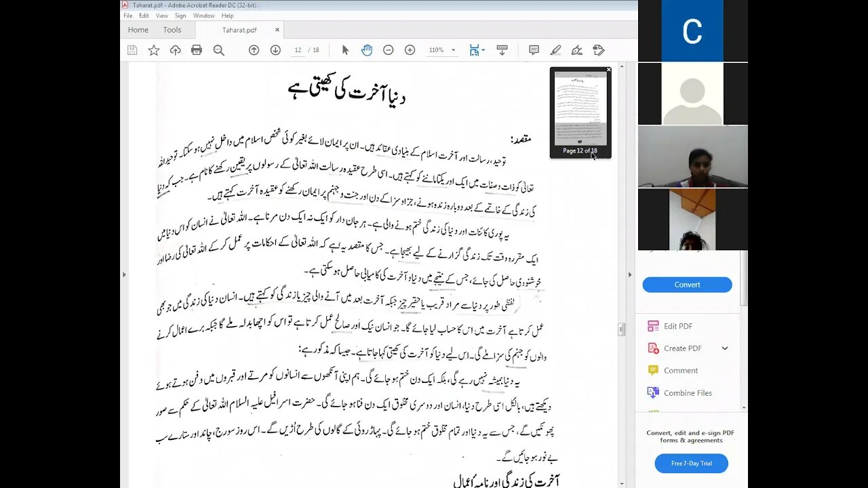Select participant tile with letter C
The image size is (868, 488).
pyautogui.click(x=692, y=31)
